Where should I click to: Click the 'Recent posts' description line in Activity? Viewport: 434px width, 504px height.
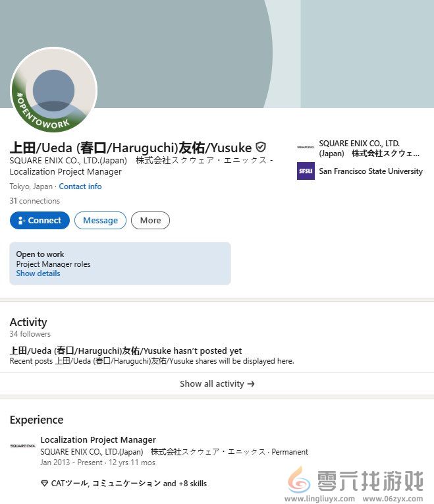coord(151,361)
